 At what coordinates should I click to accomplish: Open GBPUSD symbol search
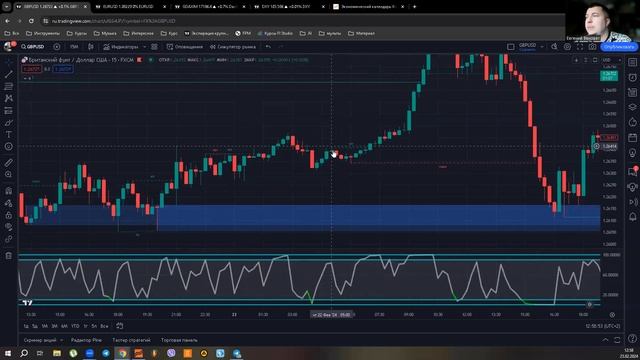tap(33, 47)
